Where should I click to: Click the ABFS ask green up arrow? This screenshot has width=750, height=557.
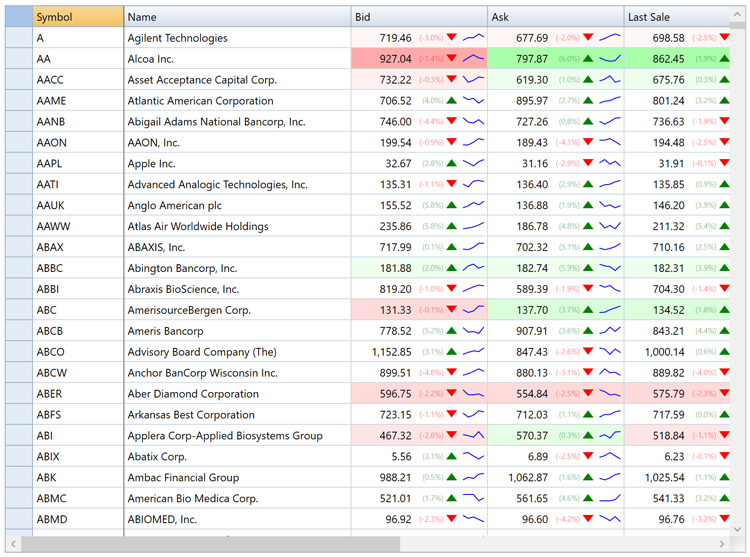tap(588, 415)
